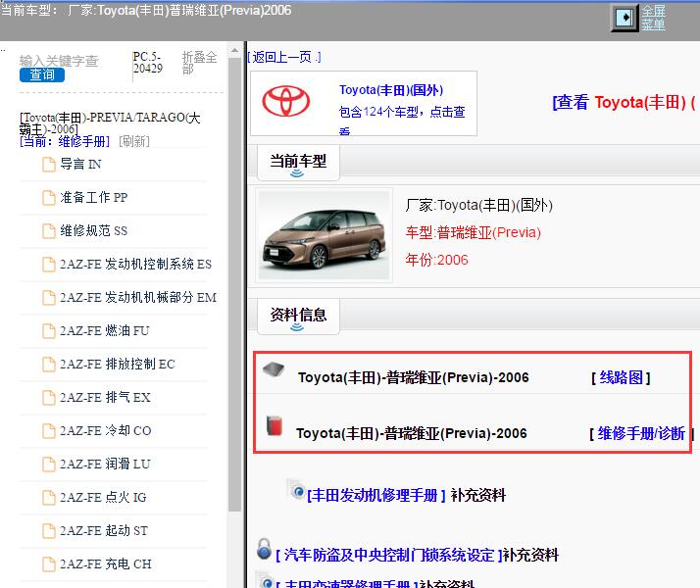Click the gray wiring diagram book icon

pos(274,369)
